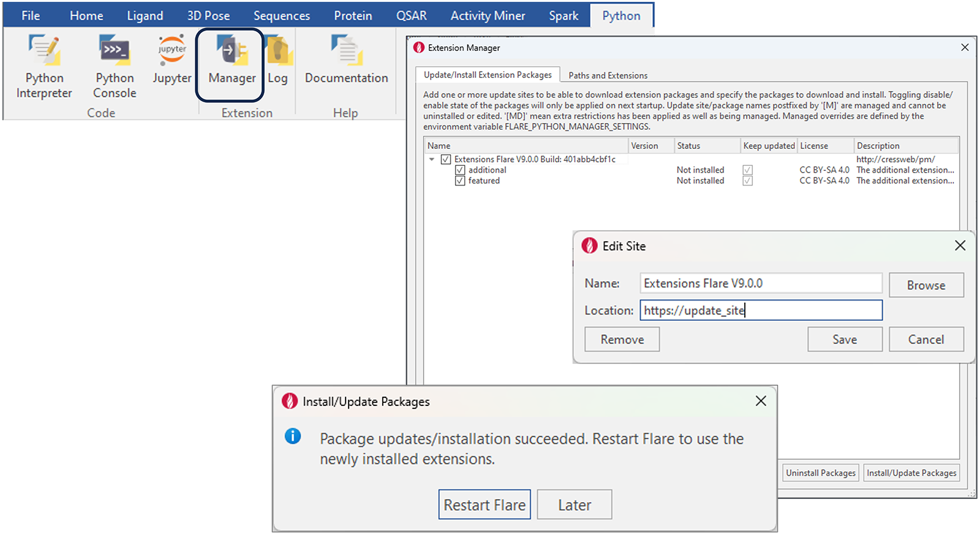Open the extension Log
This screenshot has width=980, height=540.
(277, 60)
